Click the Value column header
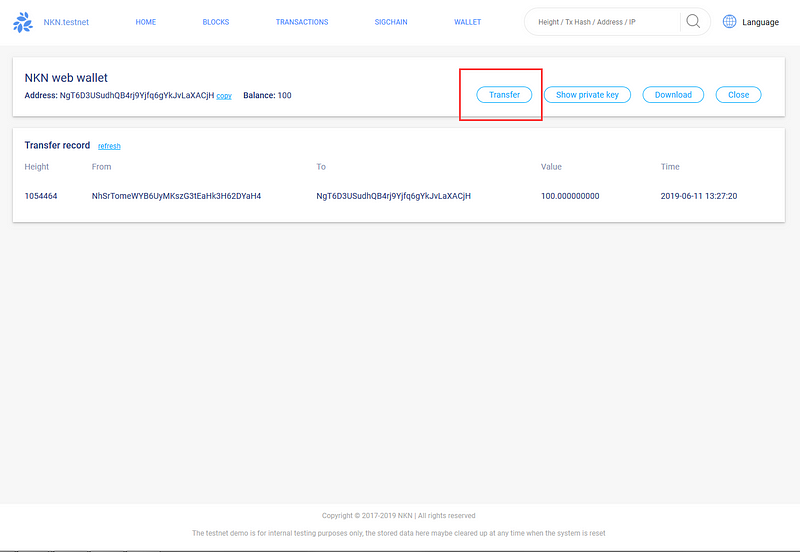Image resolution: width=800 pixels, height=552 pixels. point(551,167)
